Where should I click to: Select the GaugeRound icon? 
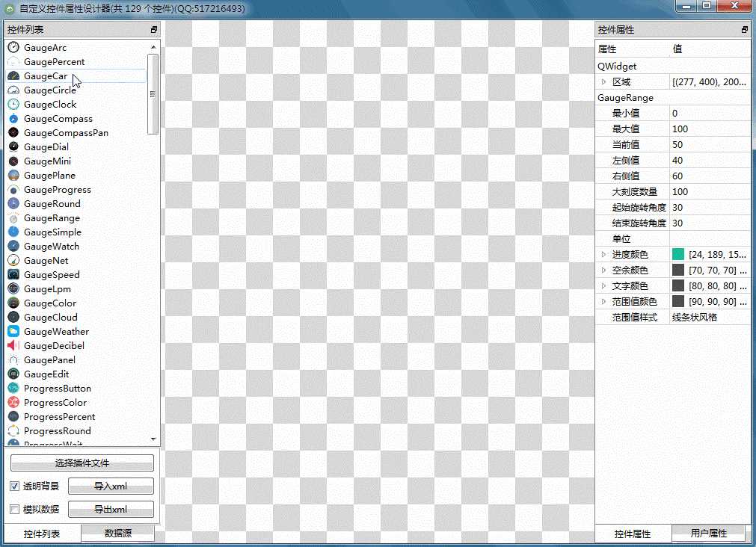pyautogui.click(x=13, y=204)
